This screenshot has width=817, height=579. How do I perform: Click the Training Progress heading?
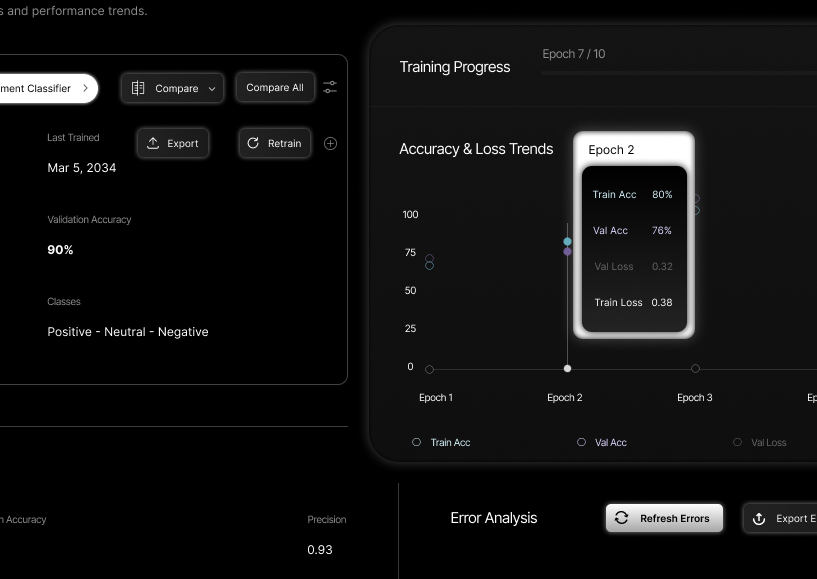[455, 67]
